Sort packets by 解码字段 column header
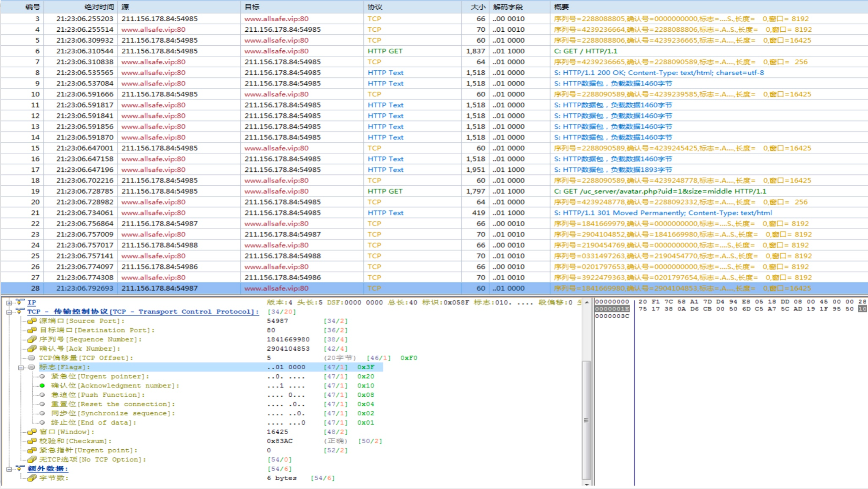The image size is (868, 489). (520, 7)
